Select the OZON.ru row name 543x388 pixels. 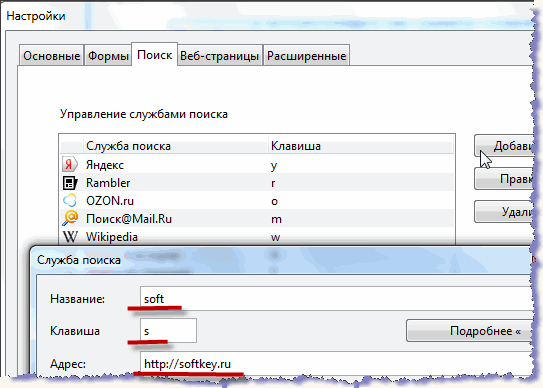pos(110,201)
